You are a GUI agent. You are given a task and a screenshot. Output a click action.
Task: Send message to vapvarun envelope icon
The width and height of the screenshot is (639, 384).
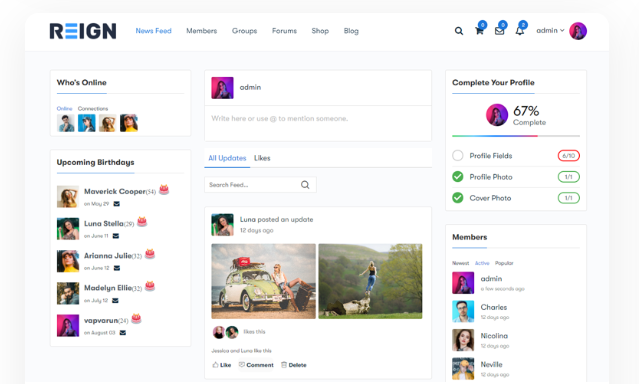123,333
